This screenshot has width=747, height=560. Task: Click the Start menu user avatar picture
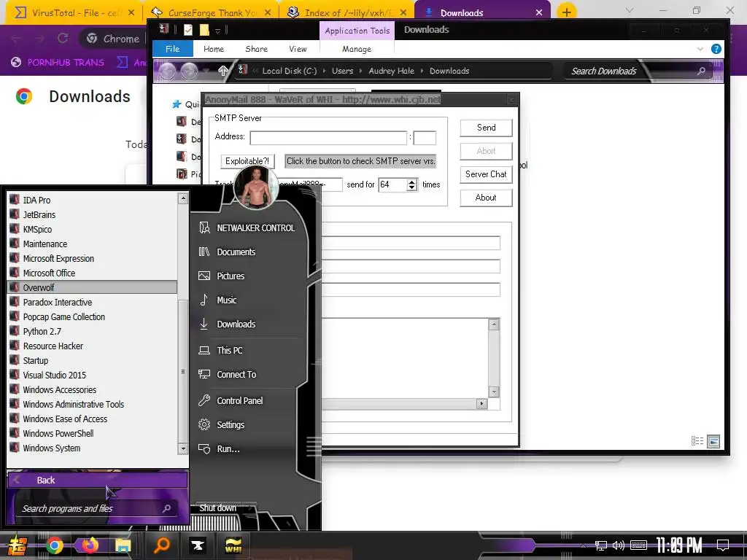(x=256, y=187)
